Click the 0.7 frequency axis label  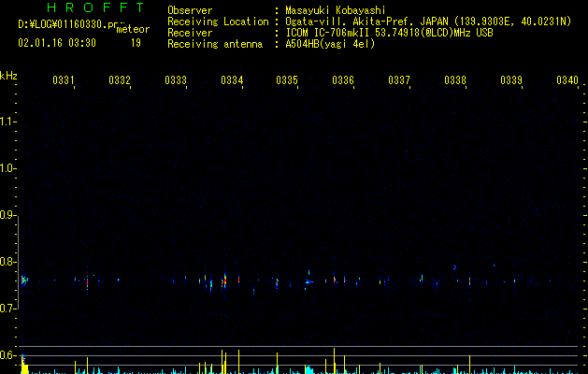click(x=7, y=309)
